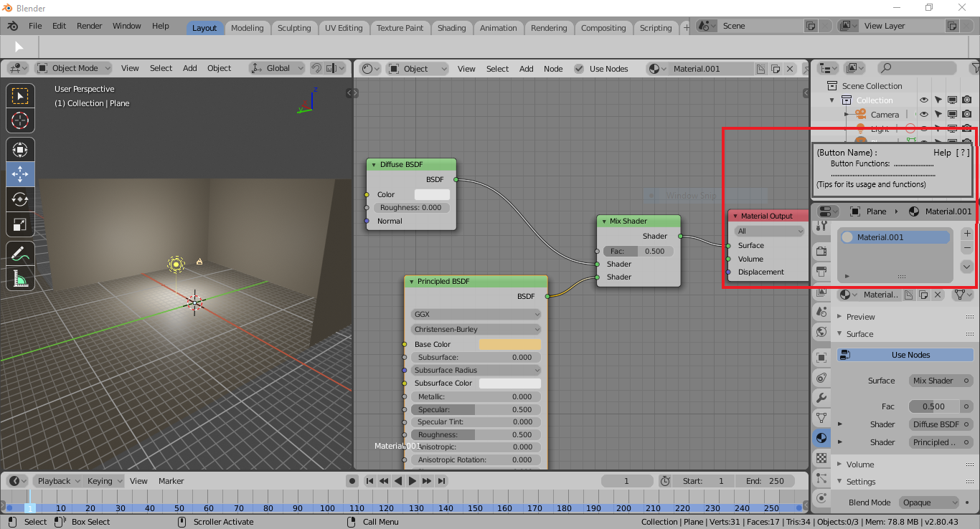The height and width of the screenshot is (529, 980).
Task: Add a material slot with plus button
Action: tap(967, 234)
